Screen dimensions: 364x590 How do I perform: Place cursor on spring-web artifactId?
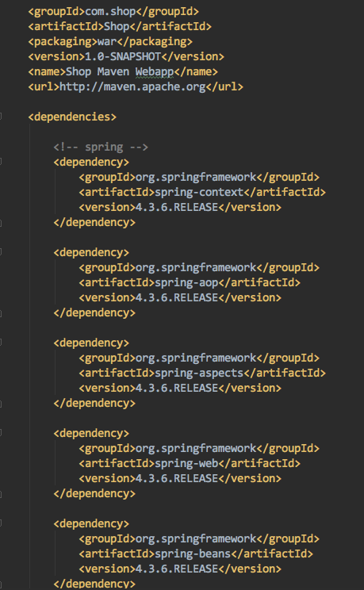point(186,463)
